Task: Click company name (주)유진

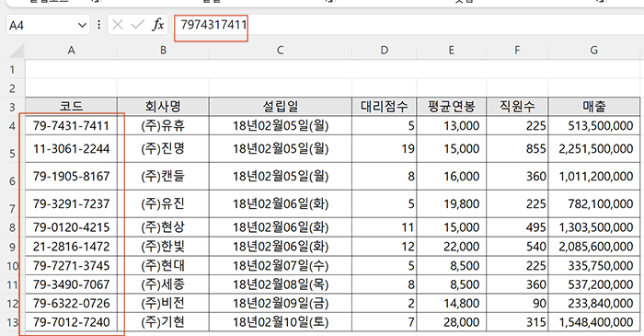Action: [x=163, y=203]
